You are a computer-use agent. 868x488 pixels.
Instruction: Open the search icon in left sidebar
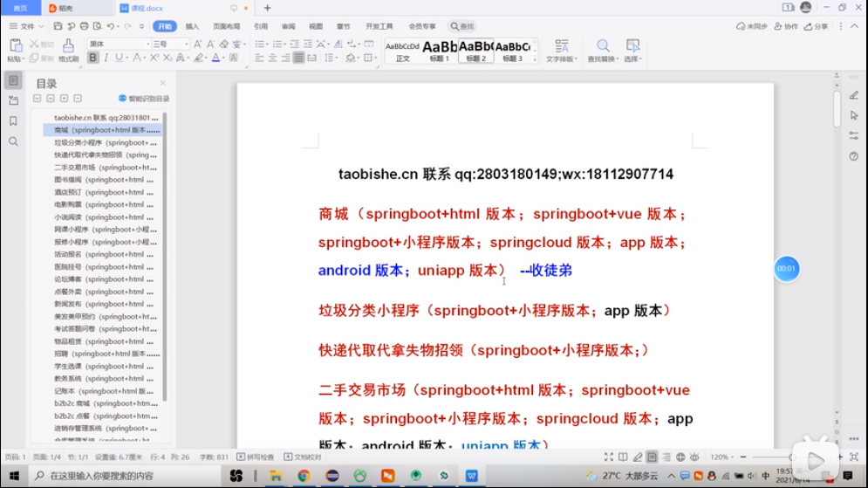pos(14,141)
